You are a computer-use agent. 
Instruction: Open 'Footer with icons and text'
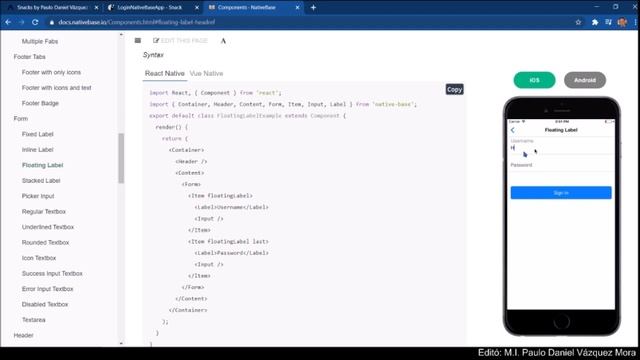pos(56,88)
